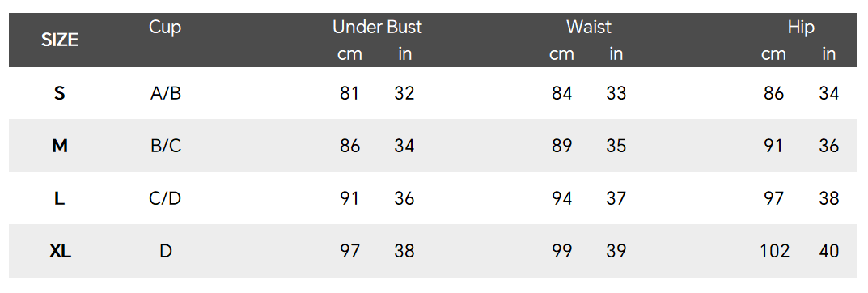
Task: Select size S row label
Action: [60, 93]
